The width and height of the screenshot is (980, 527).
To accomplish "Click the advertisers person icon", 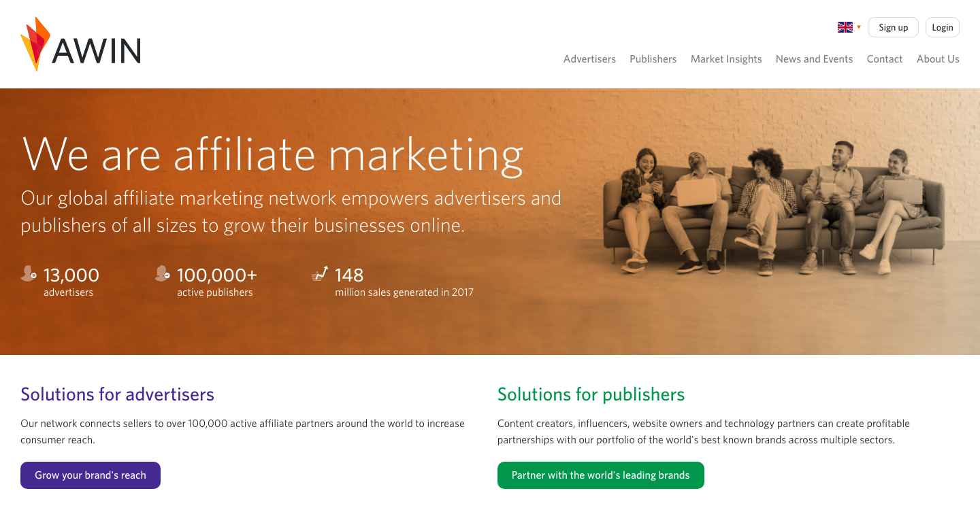I will (x=29, y=274).
